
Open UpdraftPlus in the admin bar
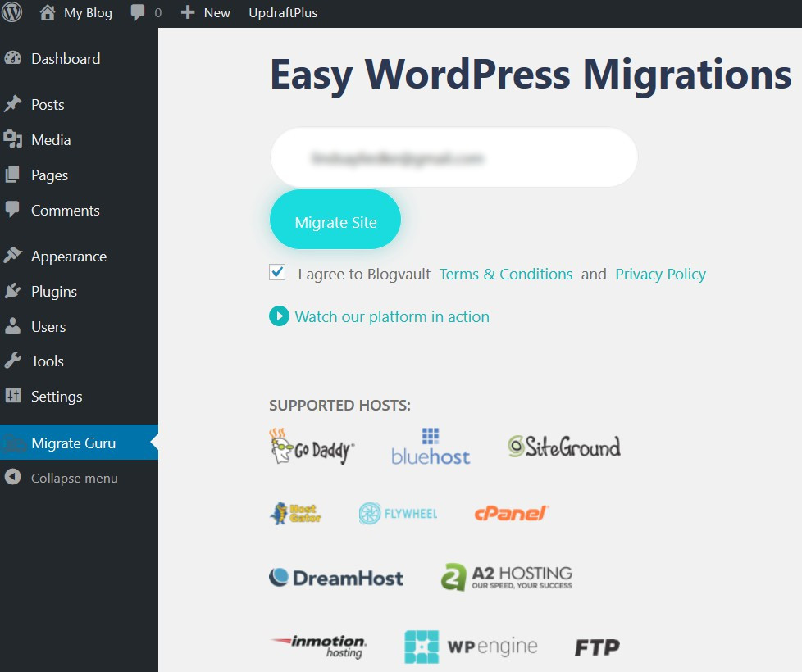pyautogui.click(x=283, y=13)
